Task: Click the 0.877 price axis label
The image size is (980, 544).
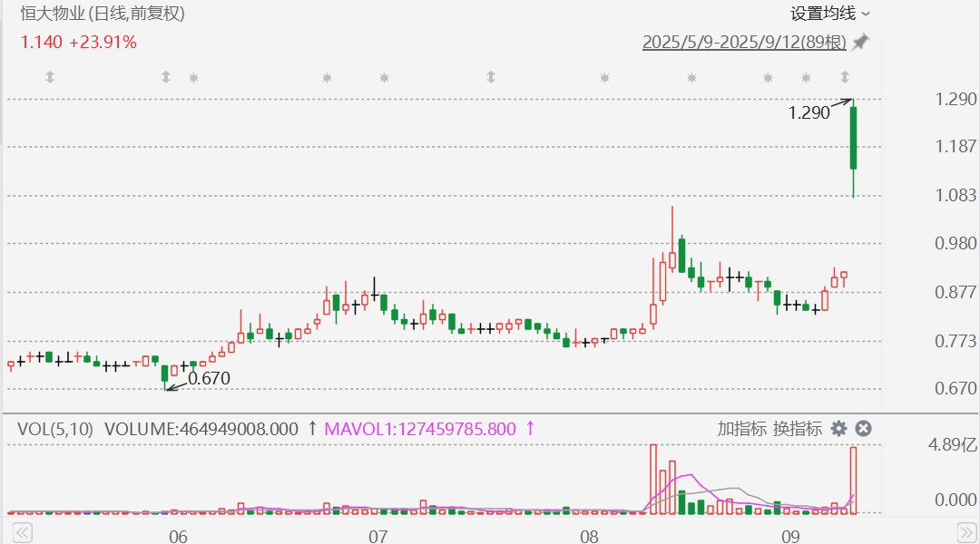Action: point(955,292)
